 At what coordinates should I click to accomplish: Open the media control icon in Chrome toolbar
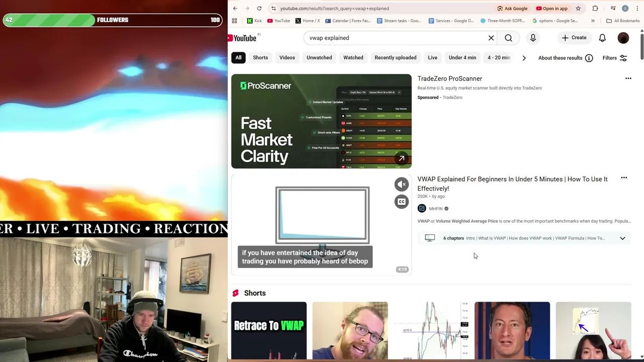click(x=613, y=9)
